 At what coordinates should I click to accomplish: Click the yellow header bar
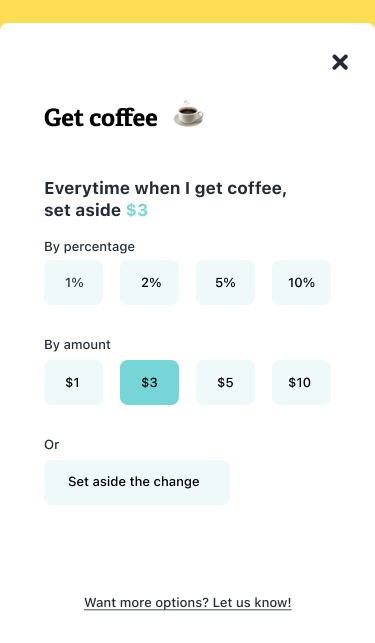pyautogui.click(x=188, y=11)
